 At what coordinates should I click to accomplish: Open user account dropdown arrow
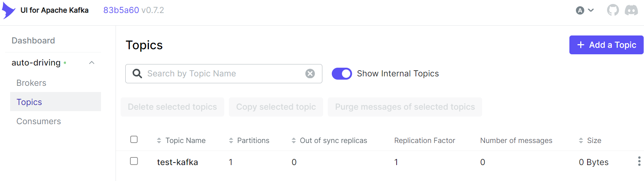click(x=591, y=10)
